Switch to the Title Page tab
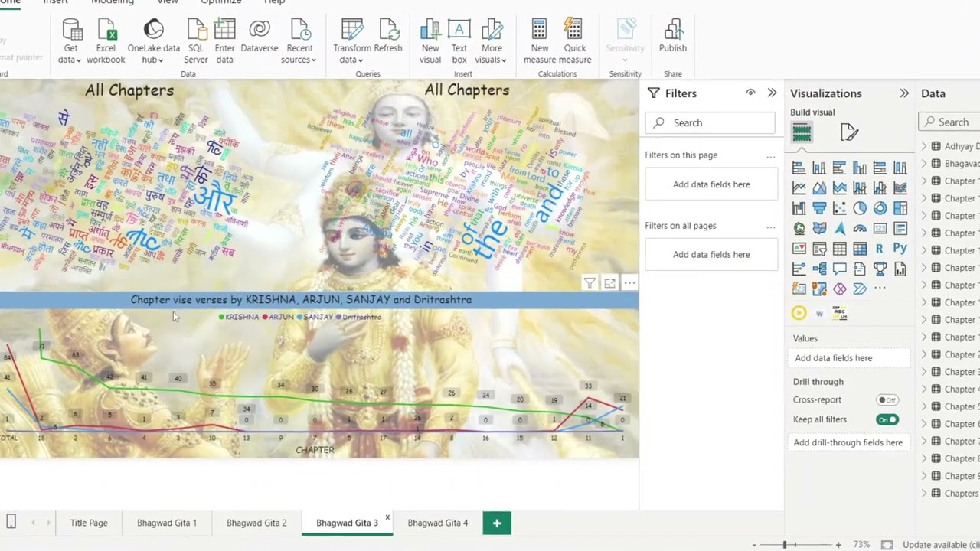The width and height of the screenshot is (980, 551). [x=89, y=523]
